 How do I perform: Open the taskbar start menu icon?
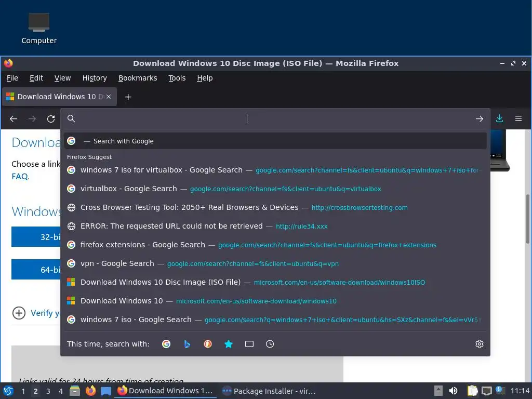click(8, 391)
